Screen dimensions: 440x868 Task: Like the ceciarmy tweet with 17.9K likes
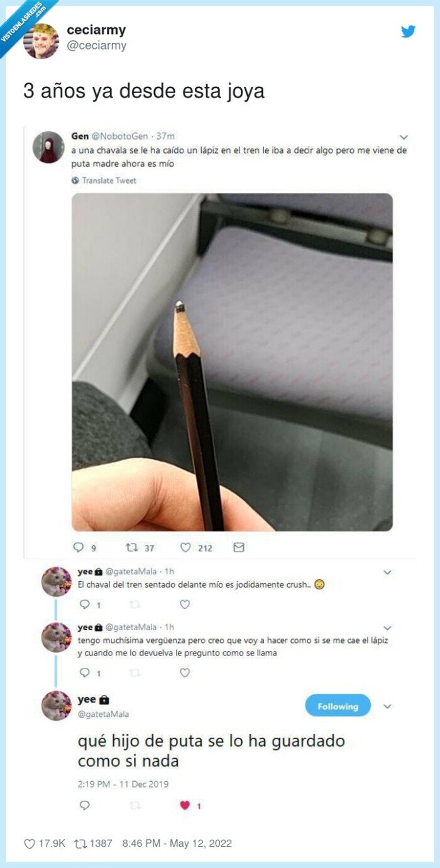click(x=29, y=843)
